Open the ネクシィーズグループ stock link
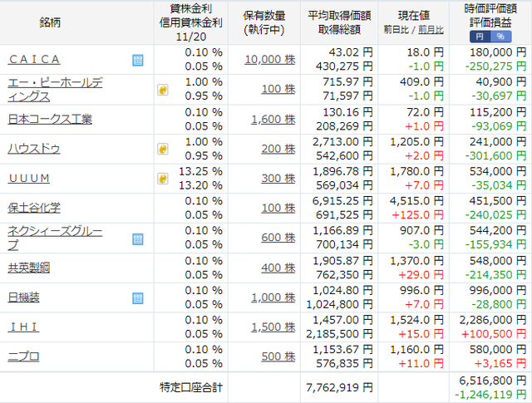 point(55,238)
